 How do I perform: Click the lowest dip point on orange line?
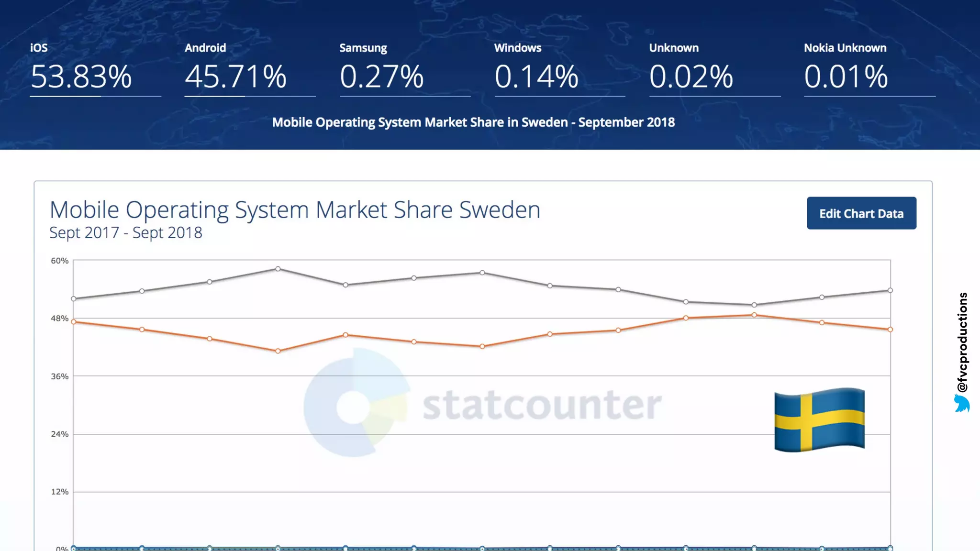[278, 351]
